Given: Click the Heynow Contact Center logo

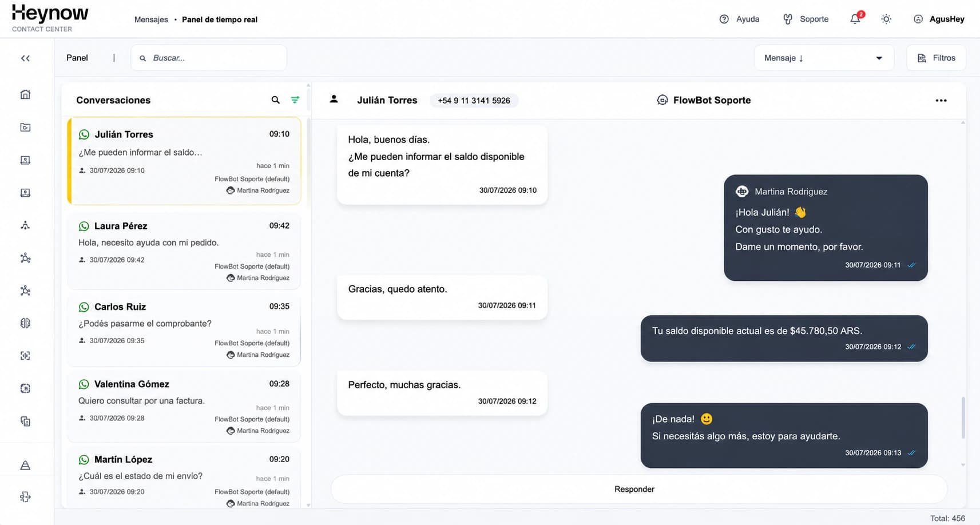Looking at the screenshot, I should [x=50, y=18].
